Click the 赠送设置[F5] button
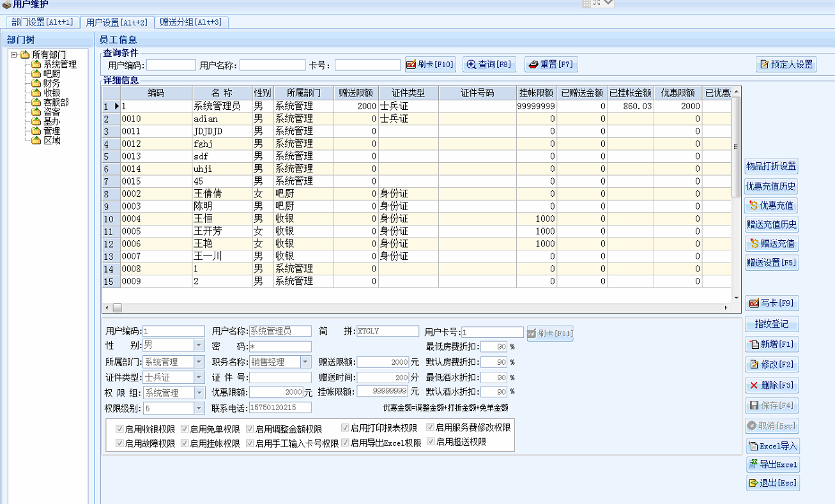835x504 pixels. click(x=771, y=263)
